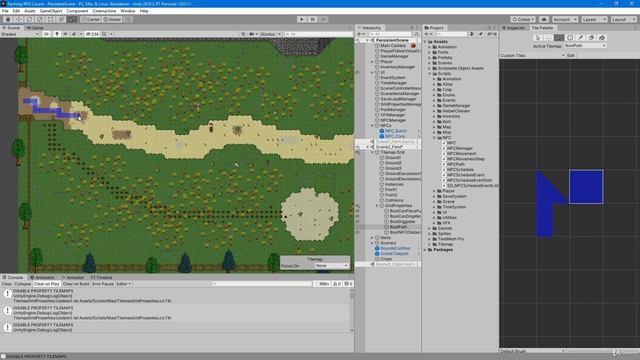
Task: Click the Clear button in Console
Action: (x=7, y=284)
